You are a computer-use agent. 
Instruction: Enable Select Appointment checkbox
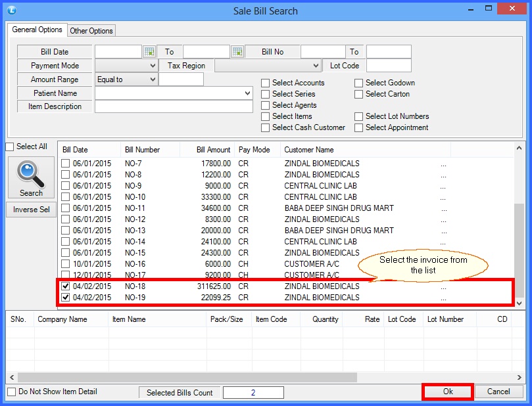pos(358,127)
